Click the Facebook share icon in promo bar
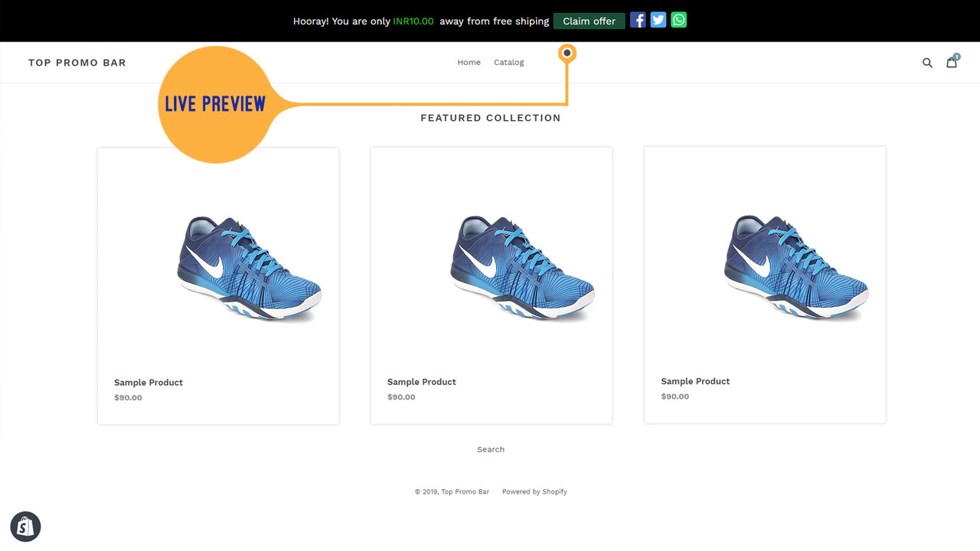Image resolution: width=980 pixels, height=551 pixels. tap(638, 20)
